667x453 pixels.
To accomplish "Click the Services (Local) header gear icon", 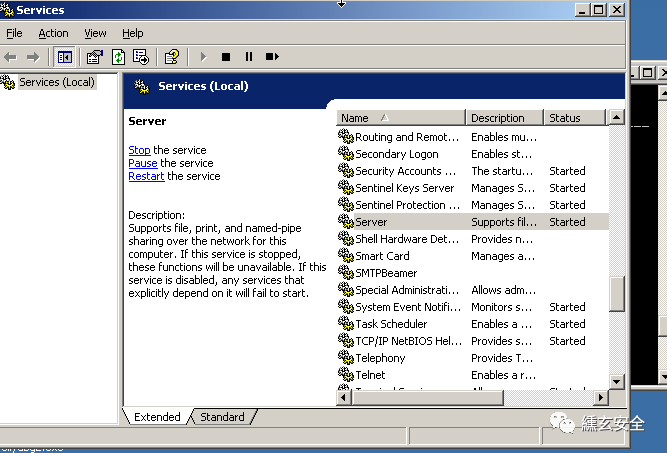I will tap(142, 86).
